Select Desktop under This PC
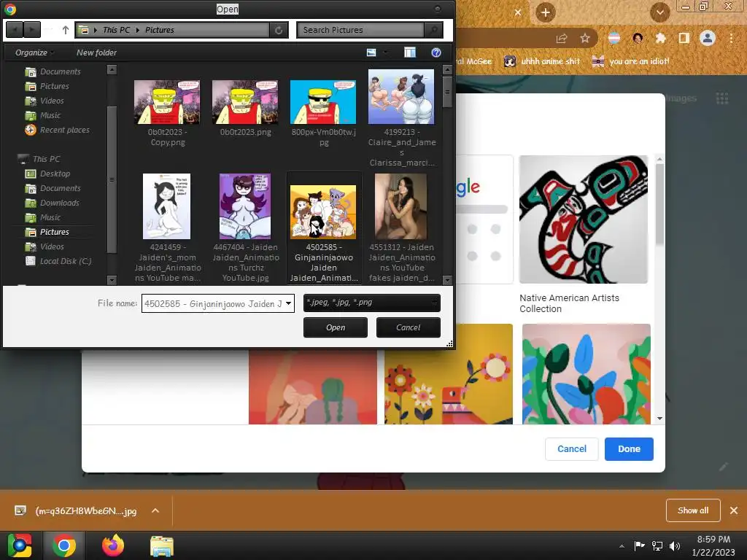Image resolution: width=747 pixels, height=560 pixels. pyautogui.click(x=47, y=174)
